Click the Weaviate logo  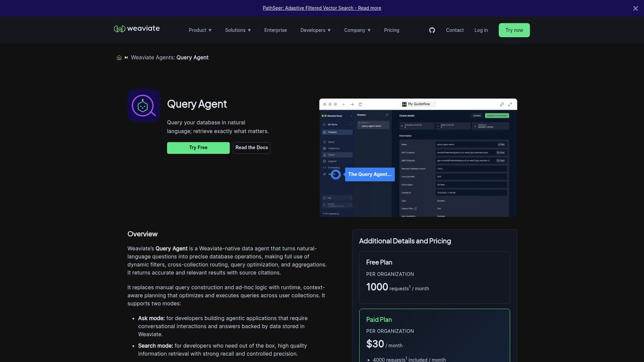coord(137,29)
